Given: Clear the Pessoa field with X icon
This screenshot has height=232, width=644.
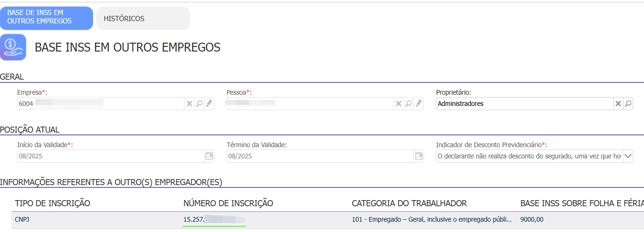Looking at the screenshot, I should click(399, 104).
